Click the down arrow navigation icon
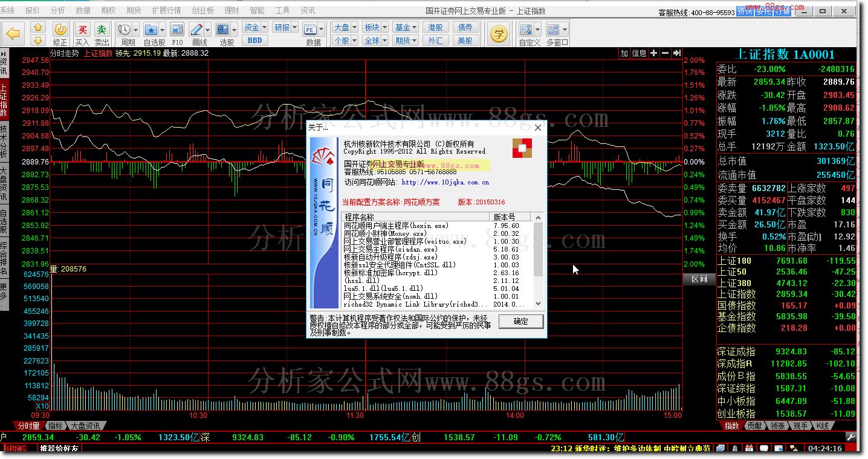The width and height of the screenshot is (868, 459). (x=38, y=41)
